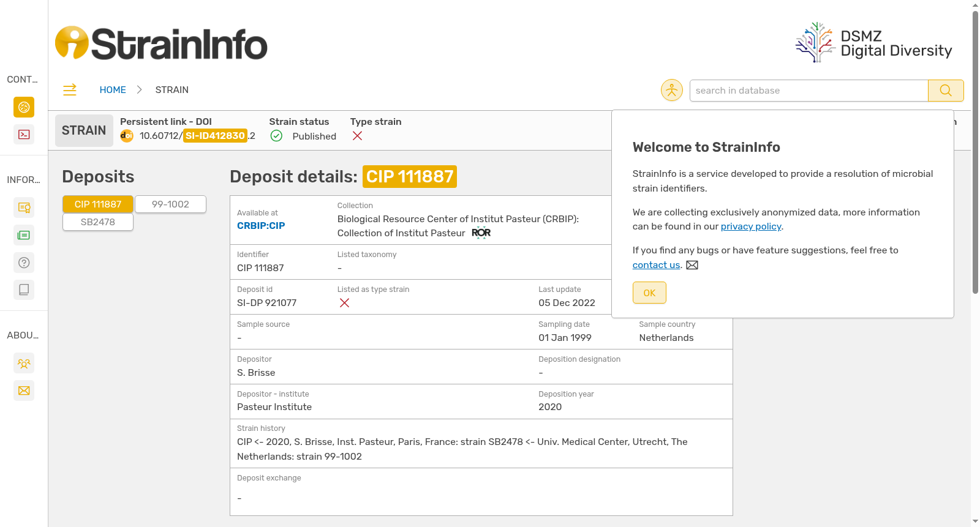Click the green Published checkmark icon
Viewport: 980px width, 527px height.
pyautogui.click(x=276, y=136)
